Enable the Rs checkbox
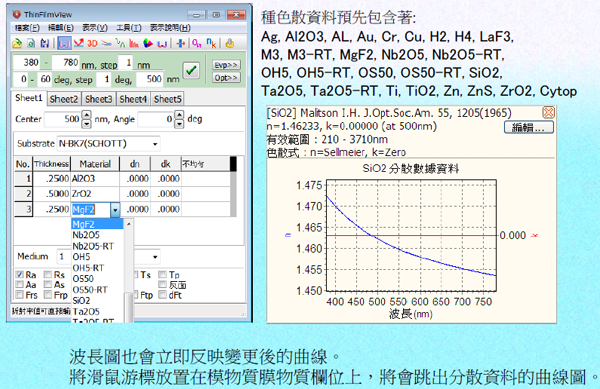 pos(48,275)
